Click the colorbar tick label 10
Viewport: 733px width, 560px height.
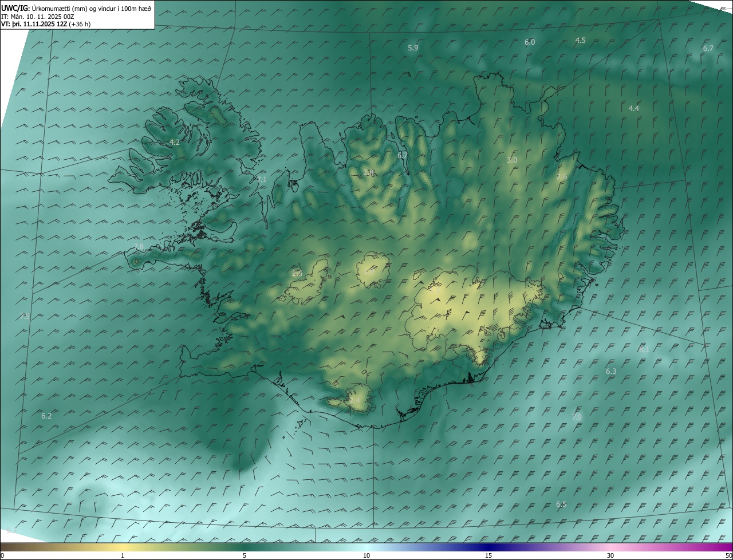(366, 556)
